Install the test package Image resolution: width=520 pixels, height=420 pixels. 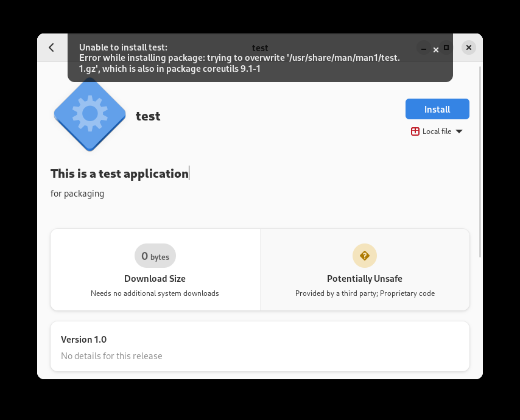tap(437, 109)
